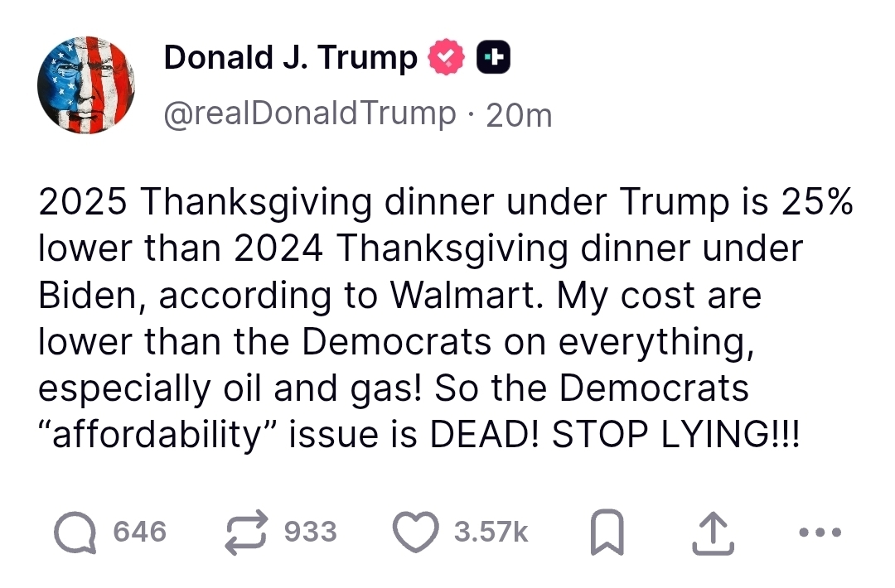Open Donald J. Trump's profile picture

(x=86, y=85)
